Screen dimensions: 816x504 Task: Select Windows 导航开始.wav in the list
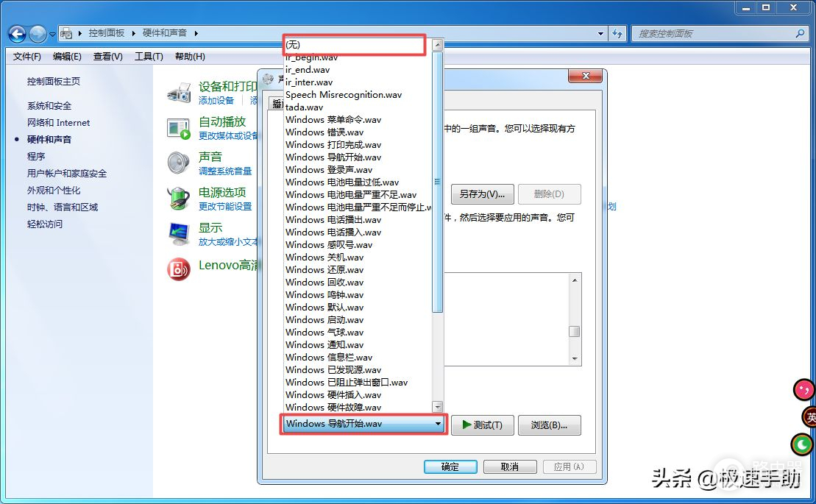pyautogui.click(x=358, y=157)
